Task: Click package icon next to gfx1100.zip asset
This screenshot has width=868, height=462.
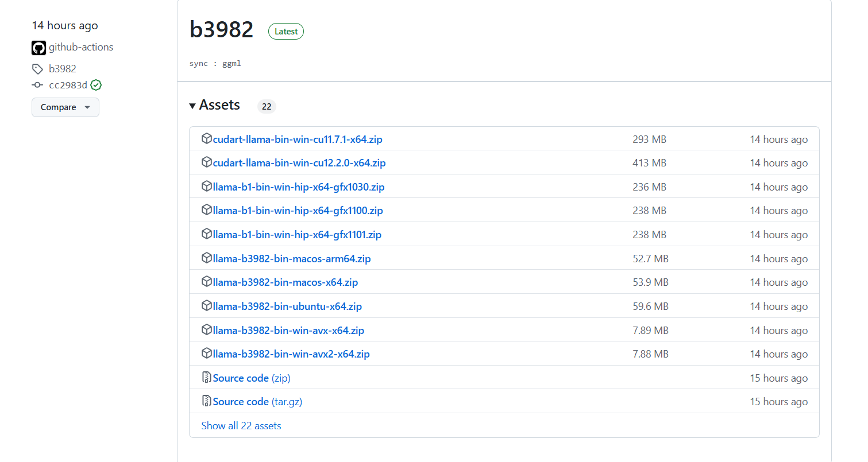Action: [x=207, y=210]
